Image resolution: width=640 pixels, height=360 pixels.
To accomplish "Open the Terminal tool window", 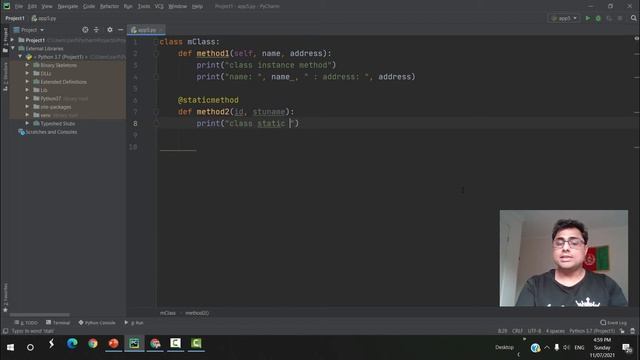I will point(58,323).
